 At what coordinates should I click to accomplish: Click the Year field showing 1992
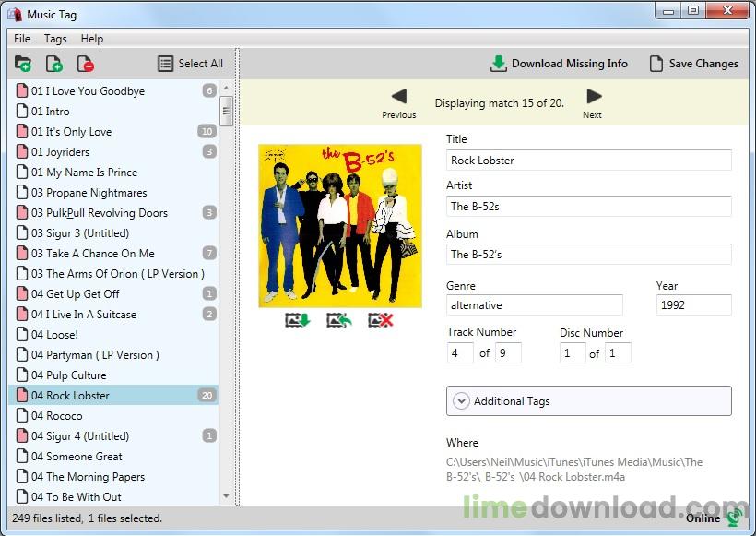[694, 305]
